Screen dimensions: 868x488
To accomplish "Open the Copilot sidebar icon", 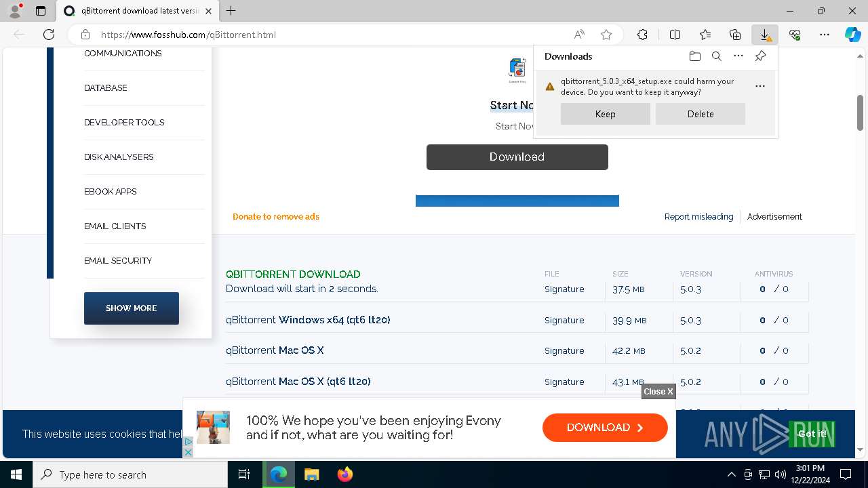I will tap(853, 35).
